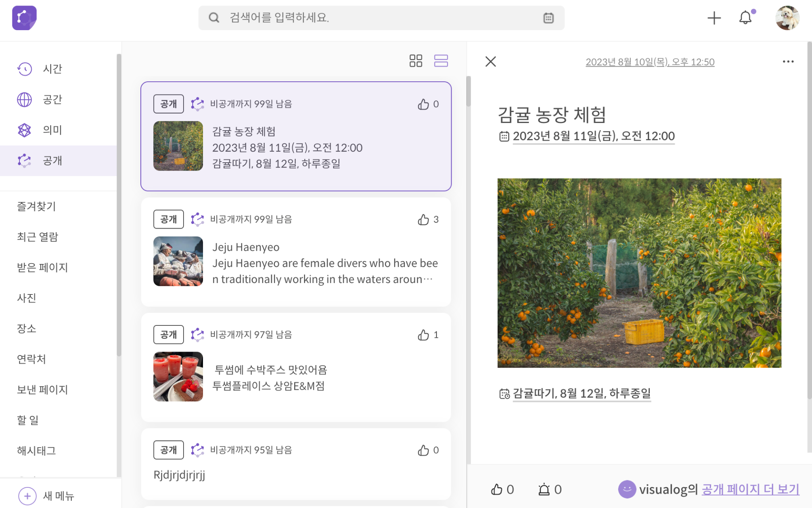Switch to grid view layout
The width and height of the screenshot is (812, 508).
[x=416, y=61]
